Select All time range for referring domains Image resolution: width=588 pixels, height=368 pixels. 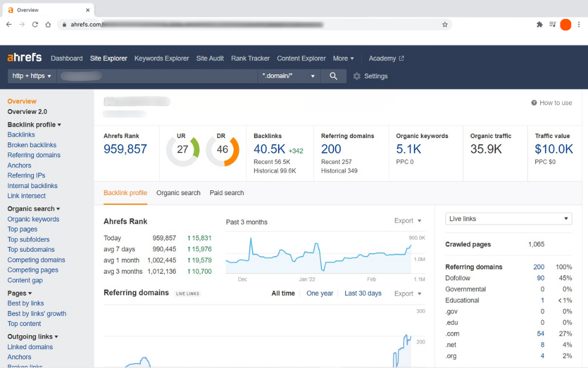pos(283,293)
